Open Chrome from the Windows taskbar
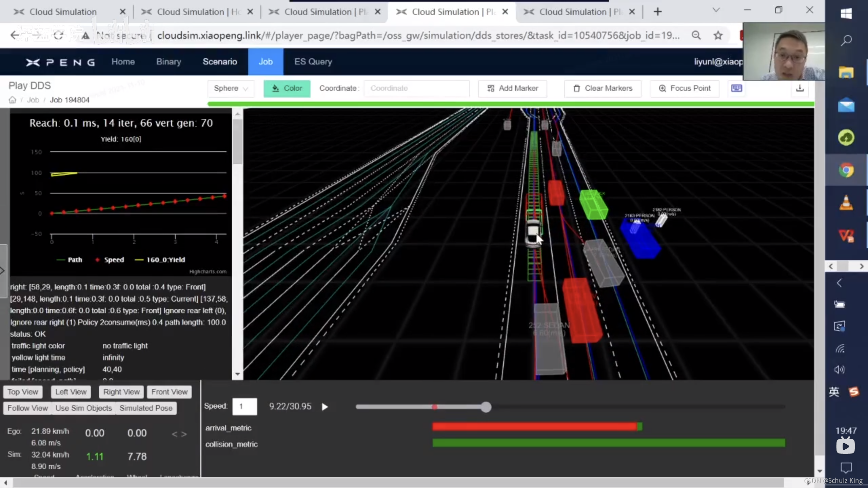The height and width of the screenshot is (488, 868). coord(846,170)
